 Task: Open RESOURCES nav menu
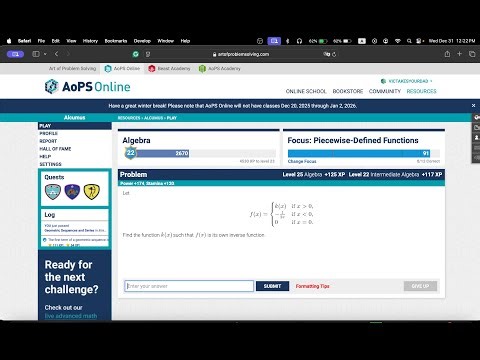pyautogui.click(x=421, y=91)
